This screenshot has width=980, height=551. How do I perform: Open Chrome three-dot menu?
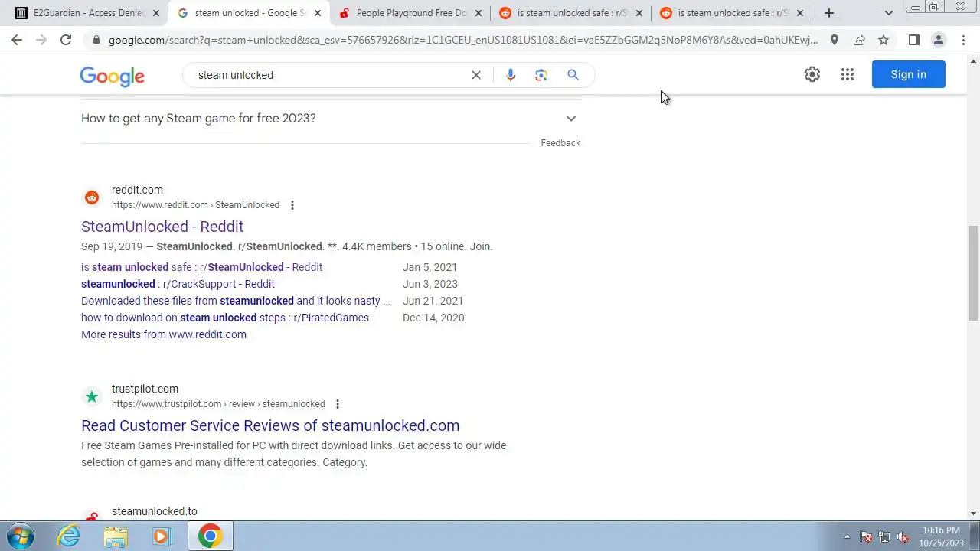pyautogui.click(x=963, y=40)
